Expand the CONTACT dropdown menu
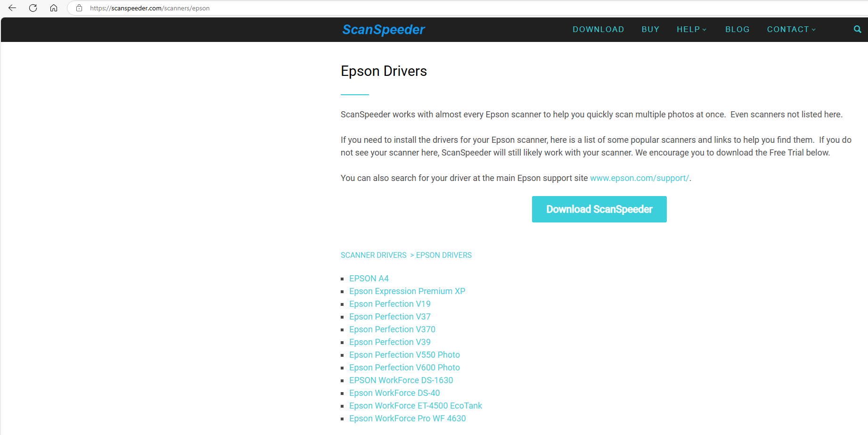868x435 pixels. (x=791, y=29)
